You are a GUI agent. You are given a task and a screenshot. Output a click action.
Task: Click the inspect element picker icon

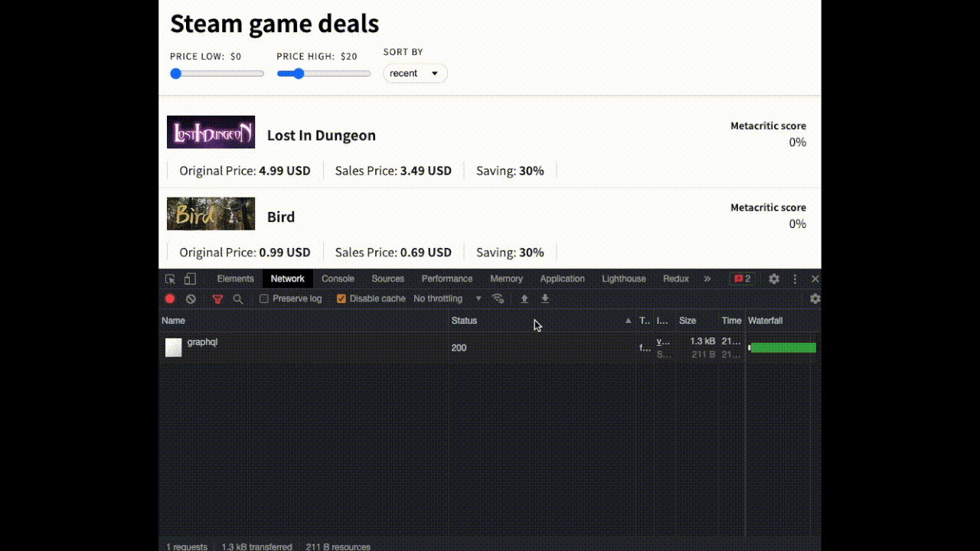pos(170,279)
